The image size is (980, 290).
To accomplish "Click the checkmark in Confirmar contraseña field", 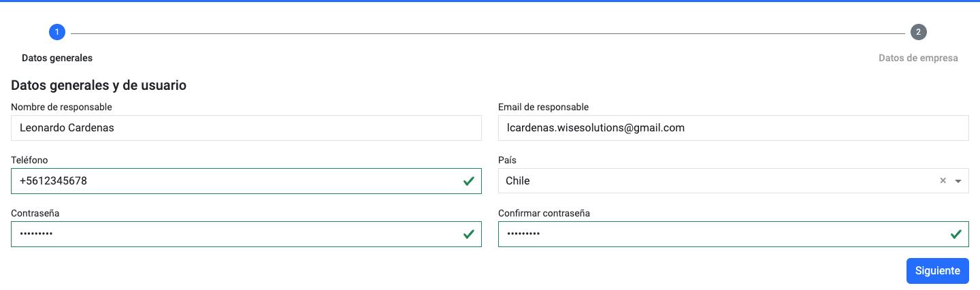I will (x=955, y=234).
